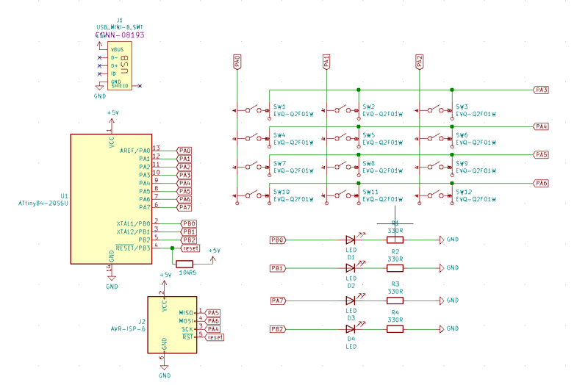Screen dimensions: 588x385
Task: Select switch SW4 symbol
Action: pos(251,138)
